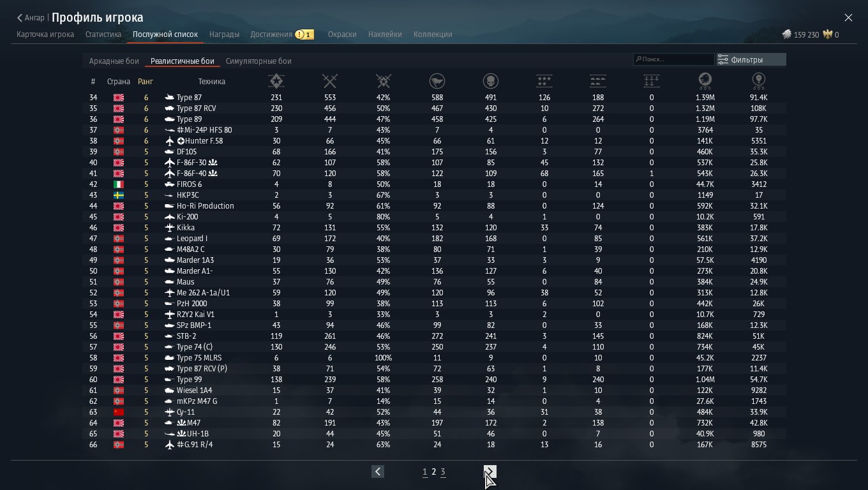This screenshot has height=490, width=868.
Task: Select the Ho-Ri Production vehicle name
Action: click(x=206, y=206)
